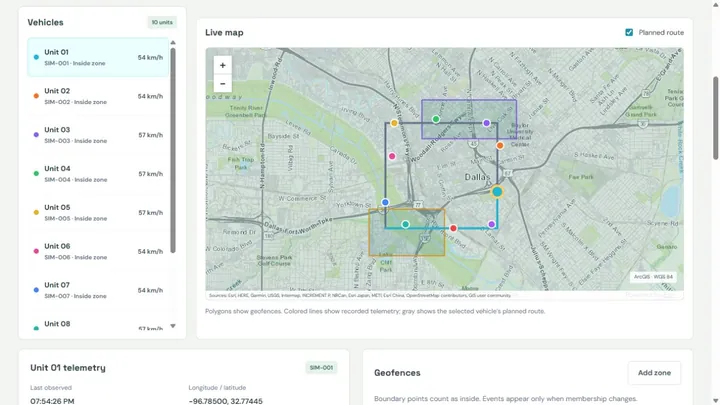Viewport: 720px width, 405px height.
Task: Click the '10 units' badge
Action: click(x=162, y=22)
